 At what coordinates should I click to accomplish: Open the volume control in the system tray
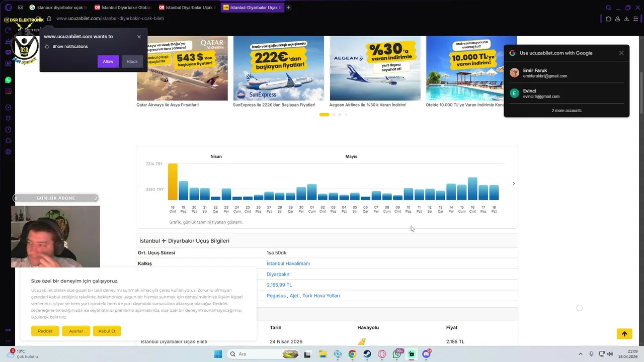point(610,354)
